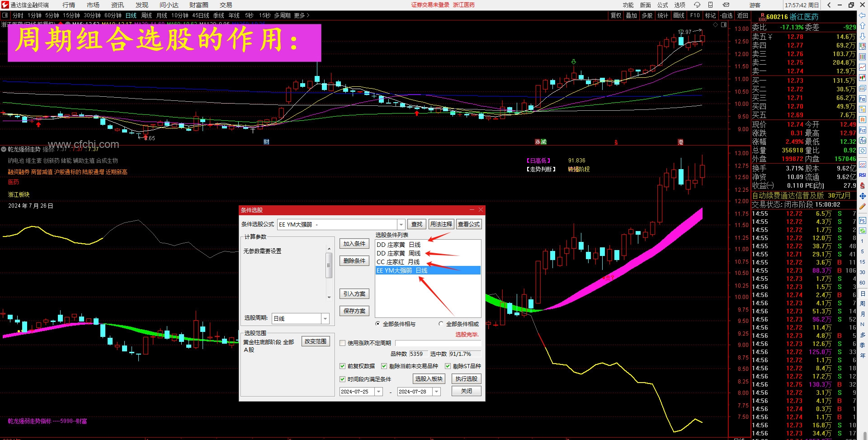Click the 关闭 button in the dialog
The height and width of the screenshot is (440, 868).
pyautogui.click(x=467, y=391)
